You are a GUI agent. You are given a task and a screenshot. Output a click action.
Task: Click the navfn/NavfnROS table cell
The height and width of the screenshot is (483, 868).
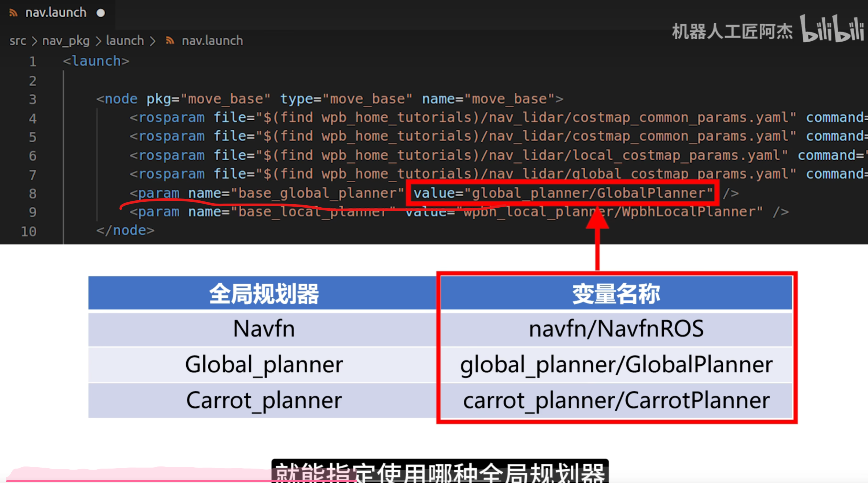pyautogui.click(x=616, y=329)
